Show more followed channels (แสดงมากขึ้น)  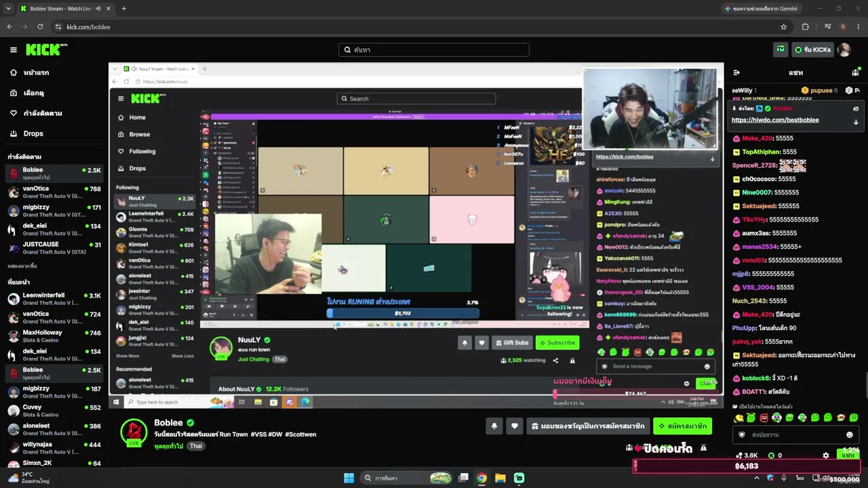pos(22,266)
